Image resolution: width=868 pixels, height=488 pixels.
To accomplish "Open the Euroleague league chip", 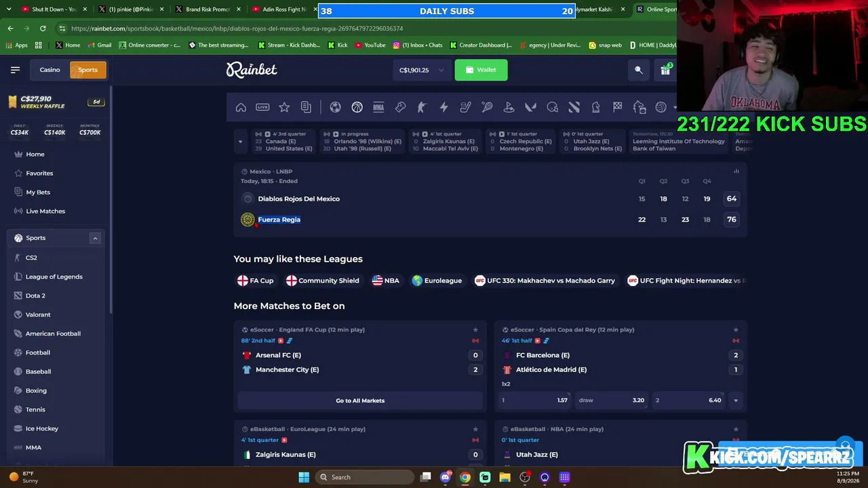I will [x=437, y=281].
